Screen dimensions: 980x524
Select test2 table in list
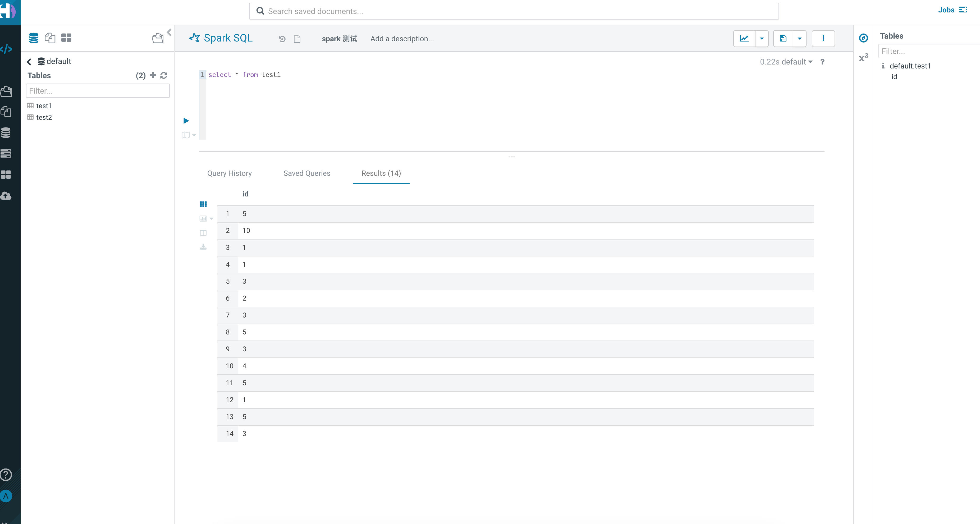[44, 117]
